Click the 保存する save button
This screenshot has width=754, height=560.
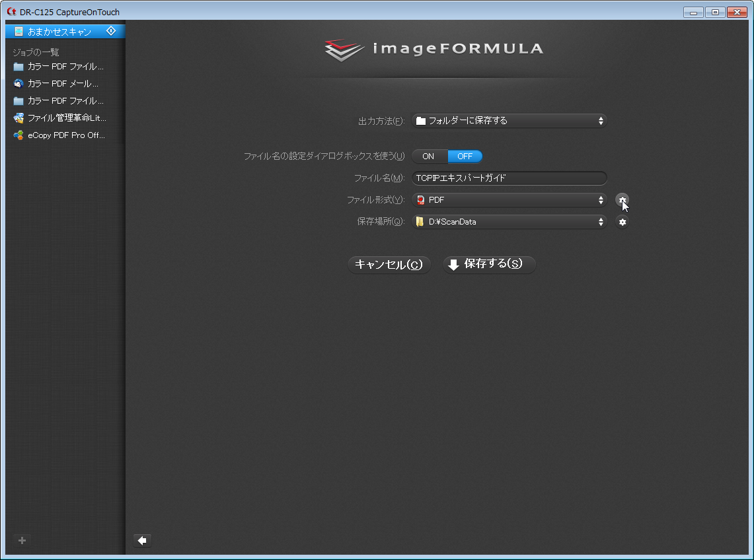[x=489, y=264]
